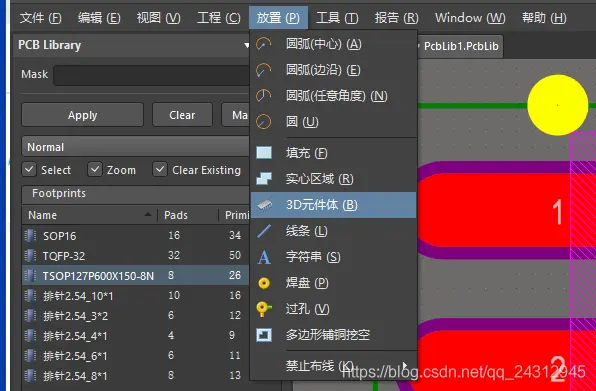Toggle the Select checkbox
The image size is (596, 391).
(29, 169)
